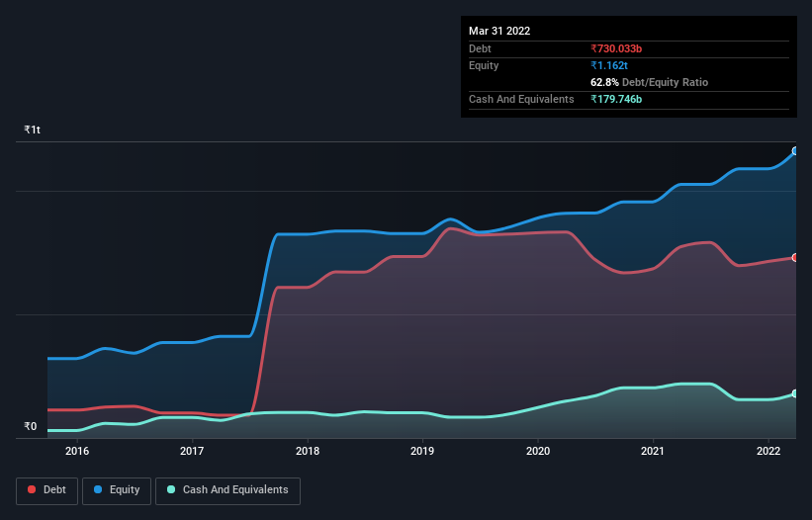812x520 pixels.
Task: Select the 2018 x-axis label
Action: (308, 451)
